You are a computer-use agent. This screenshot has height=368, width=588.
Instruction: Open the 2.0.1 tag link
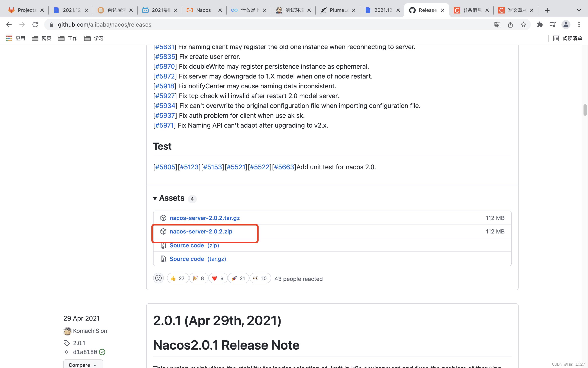(79, 343)
